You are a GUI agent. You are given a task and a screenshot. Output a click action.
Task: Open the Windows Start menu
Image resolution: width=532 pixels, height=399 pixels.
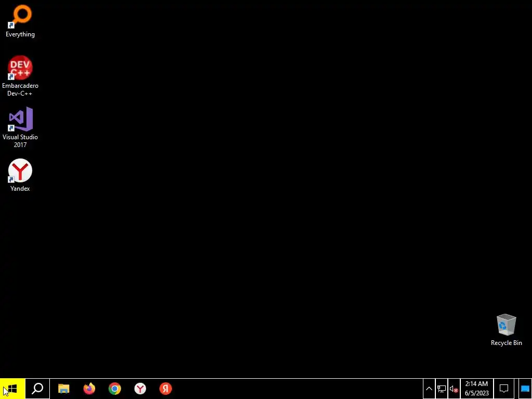12,389
